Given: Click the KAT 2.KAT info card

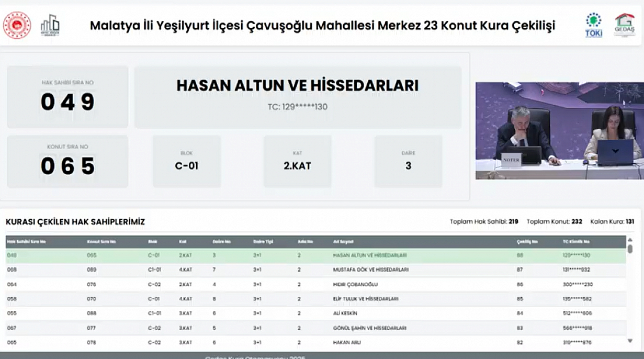Looking at the screenshot, I should (x=297, y=161).
